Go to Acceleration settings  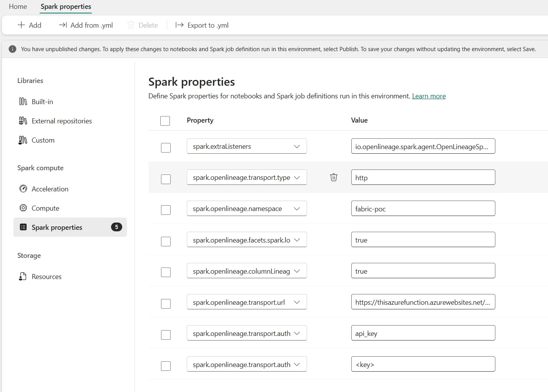pos(50,189)
